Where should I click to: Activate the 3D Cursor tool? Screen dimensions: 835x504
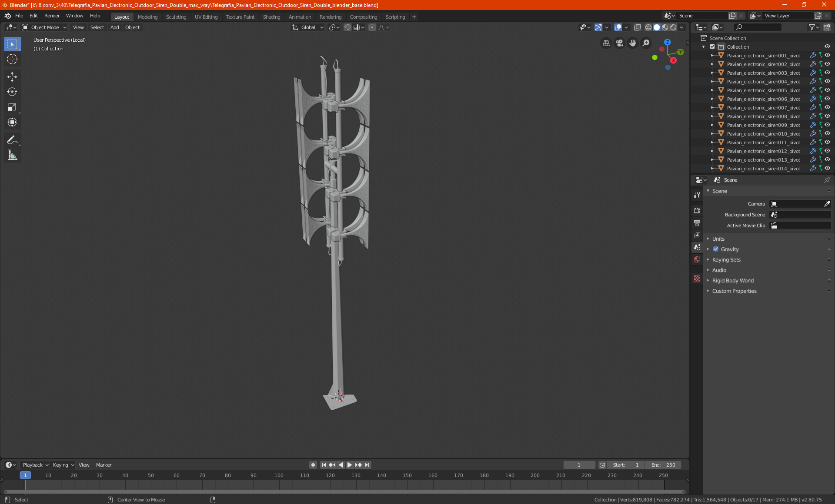point(12,59)
